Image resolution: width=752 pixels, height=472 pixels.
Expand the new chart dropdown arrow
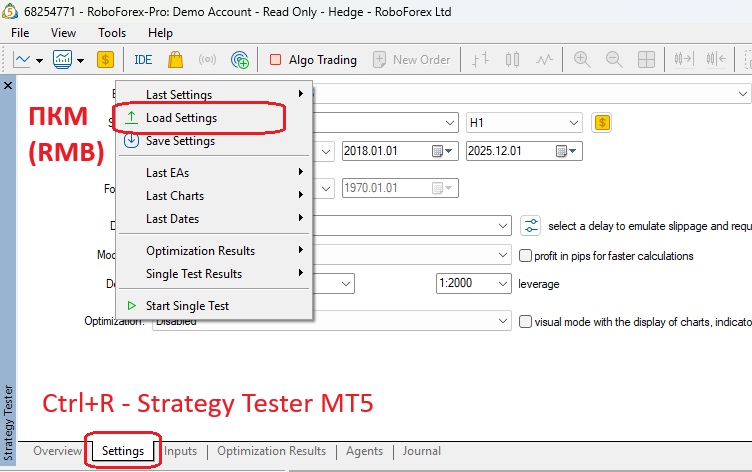(x=39, y=60)
